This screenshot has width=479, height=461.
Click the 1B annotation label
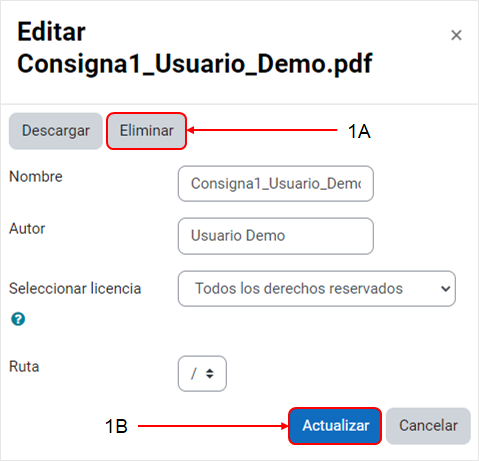click(x=116, y=426)
